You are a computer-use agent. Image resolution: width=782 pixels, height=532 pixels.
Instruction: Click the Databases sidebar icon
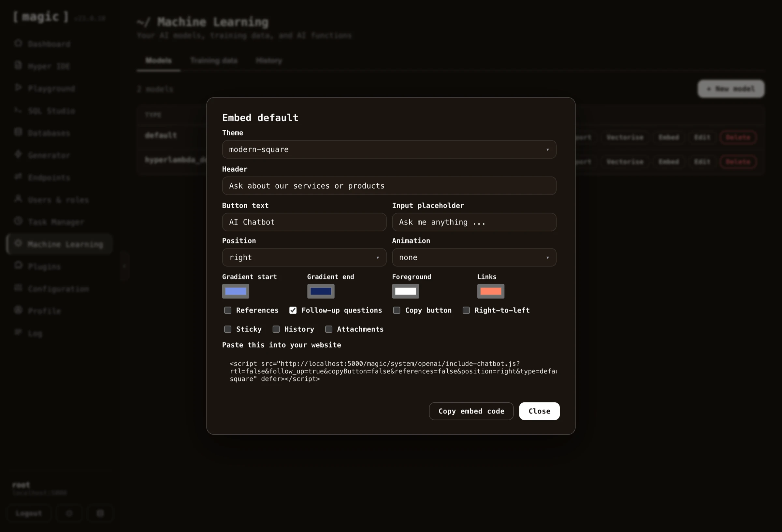pyautogui.click(x=18, y=132)
